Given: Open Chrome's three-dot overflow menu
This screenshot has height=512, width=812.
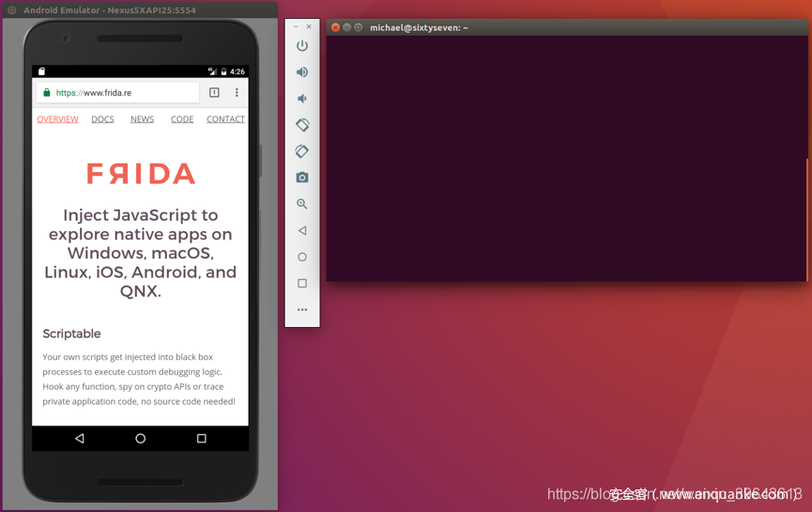Looking at the screenshot, I should click(x=237, y=93).
